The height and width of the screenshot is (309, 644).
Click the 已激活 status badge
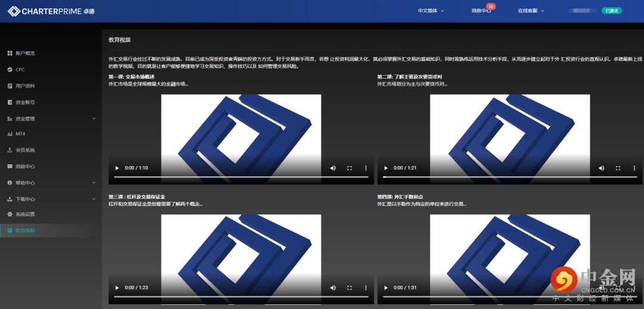[x=611, y=11]
